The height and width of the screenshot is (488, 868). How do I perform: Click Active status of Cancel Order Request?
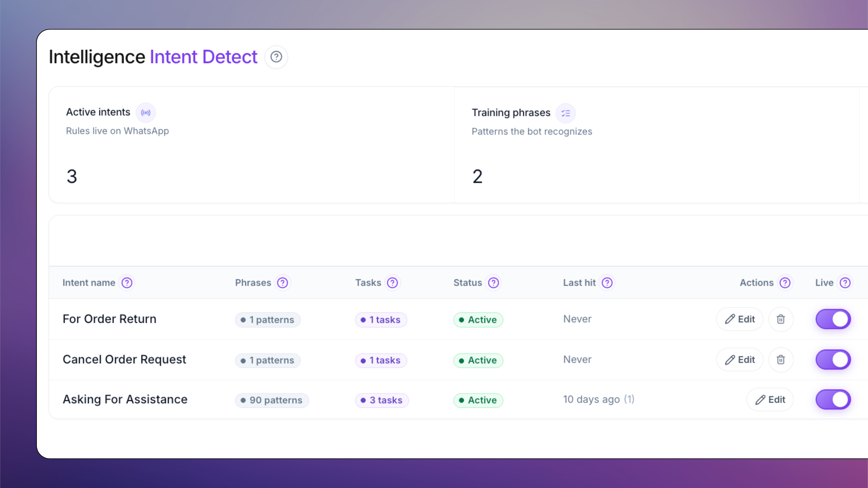[x=478, y=360]
